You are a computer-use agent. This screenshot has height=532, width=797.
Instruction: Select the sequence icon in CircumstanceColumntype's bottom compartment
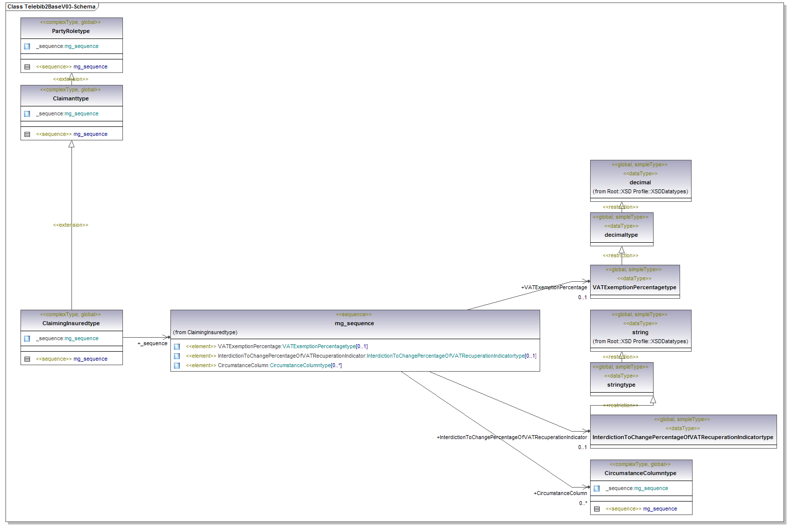tap(597, 509)
